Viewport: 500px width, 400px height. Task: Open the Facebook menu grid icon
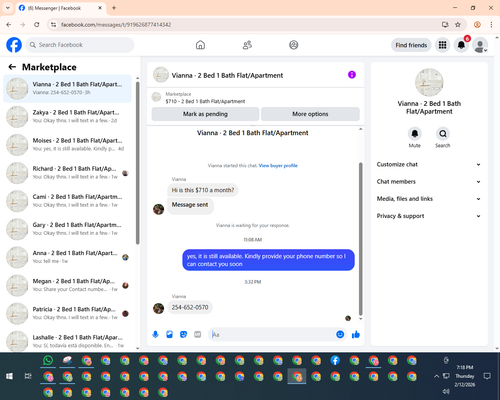point(442,45)
